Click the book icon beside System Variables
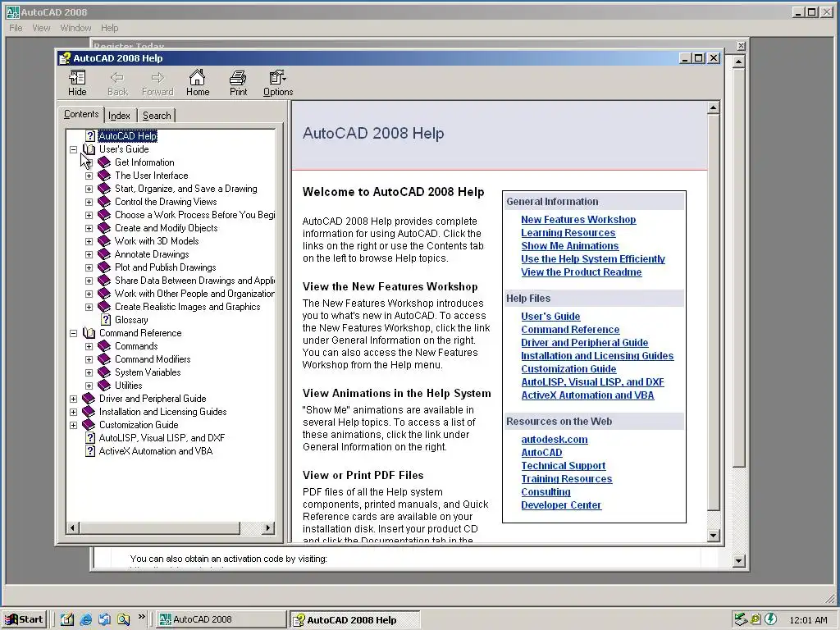This screenshot has width=840, height=630. click(104, 372)
